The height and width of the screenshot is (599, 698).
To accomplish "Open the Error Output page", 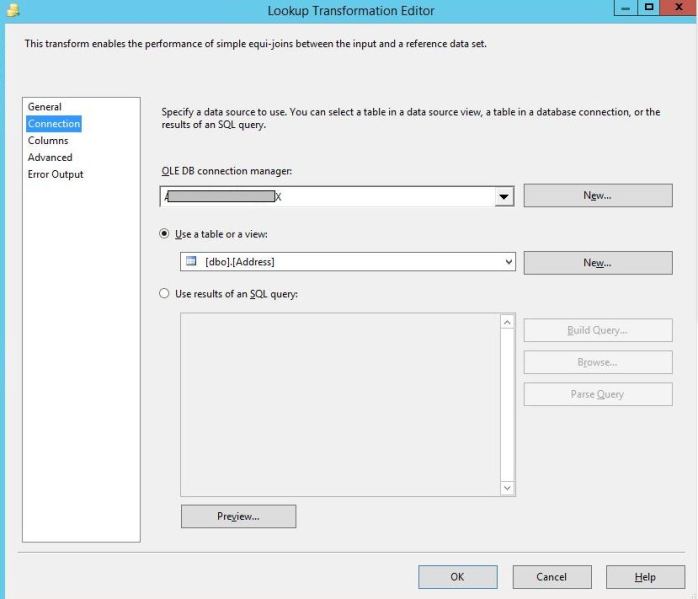I will click(x=55, y=174).
